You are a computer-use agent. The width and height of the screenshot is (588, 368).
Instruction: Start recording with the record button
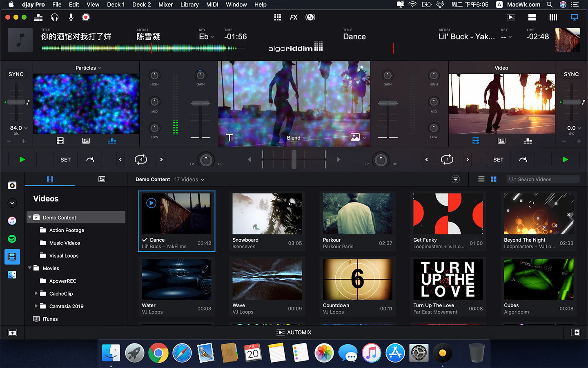(86, 17)
